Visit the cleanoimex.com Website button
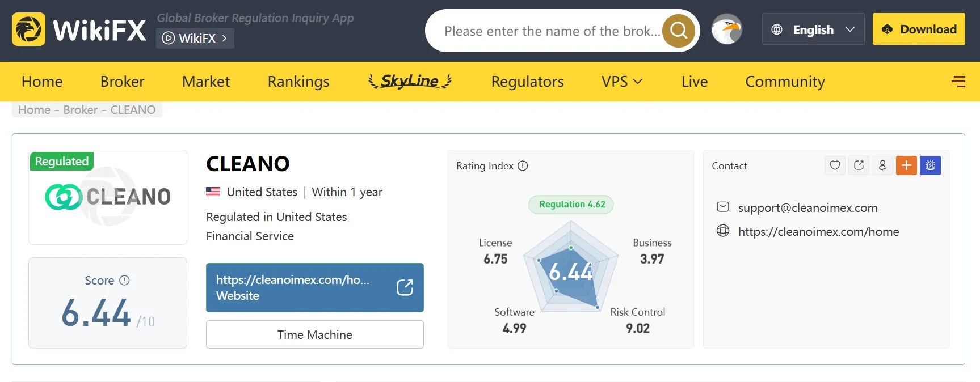The image size is (980, 382). 315,287
